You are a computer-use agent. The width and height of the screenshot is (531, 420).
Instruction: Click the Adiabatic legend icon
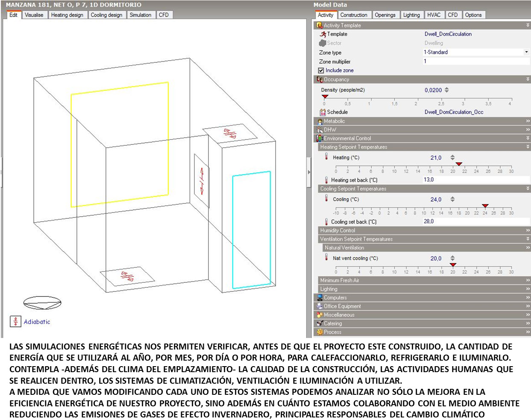(x=15, y=322)
